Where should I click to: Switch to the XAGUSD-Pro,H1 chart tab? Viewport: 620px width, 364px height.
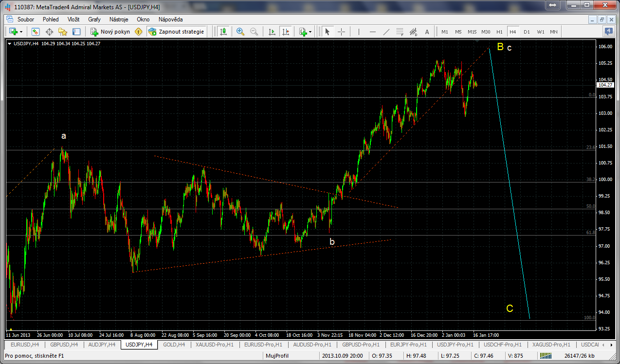pos(550,345)
